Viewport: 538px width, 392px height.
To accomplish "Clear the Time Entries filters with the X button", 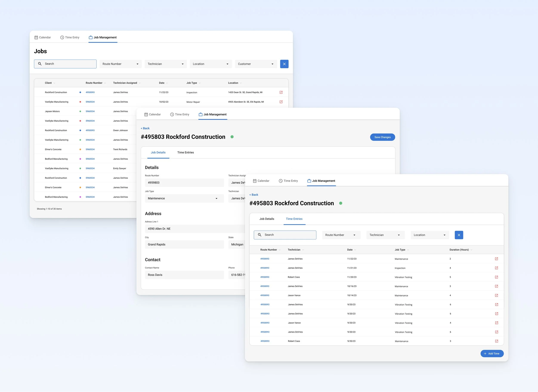I will [x=459, y=235].
